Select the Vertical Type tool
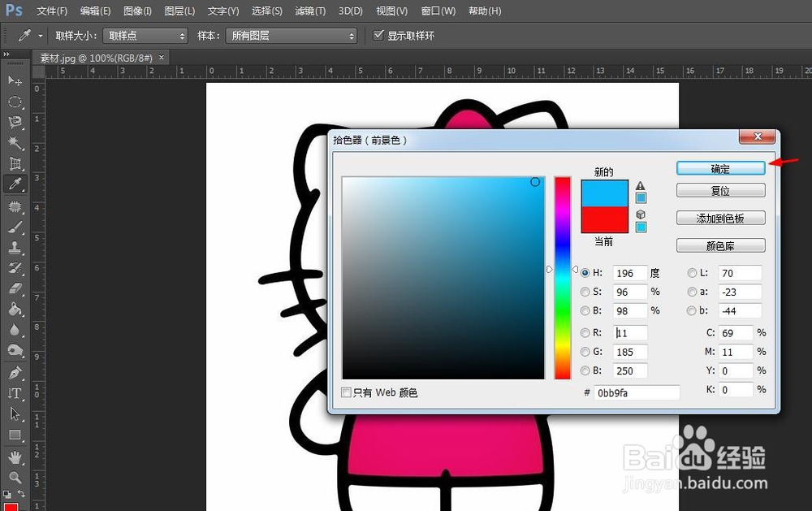The width and height of the screenshot is (812, 511). [15, 393]
